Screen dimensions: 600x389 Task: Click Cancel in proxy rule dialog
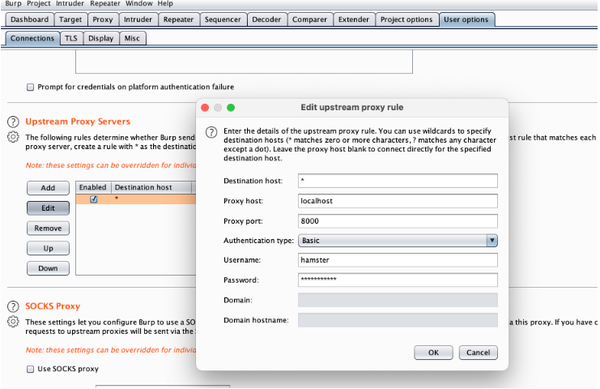coord(478,352)
